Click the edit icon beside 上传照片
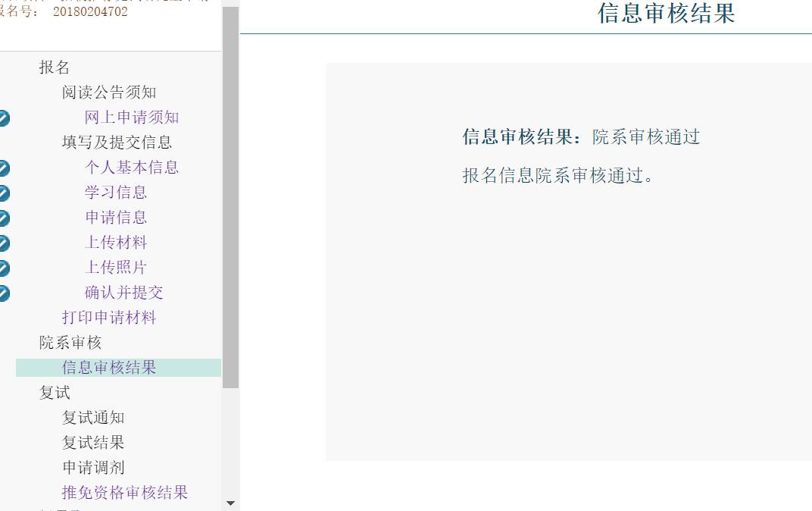This screenshot has width=812, height=511. click(x=4, y=268)
